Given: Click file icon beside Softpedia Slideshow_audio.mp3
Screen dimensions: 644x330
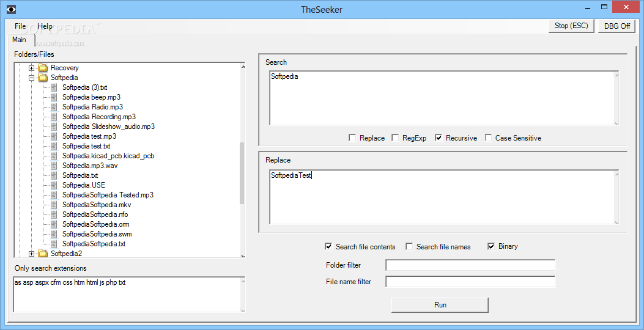Looking at the screenshot, I should [54, 127].
